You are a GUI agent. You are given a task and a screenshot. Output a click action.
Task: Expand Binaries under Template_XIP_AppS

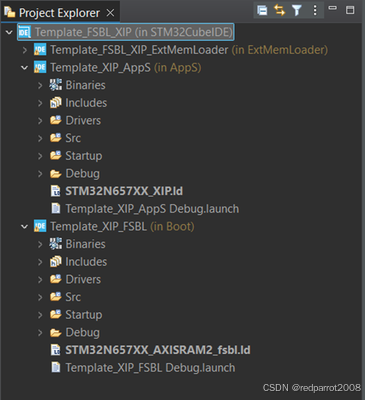point(40,85)
